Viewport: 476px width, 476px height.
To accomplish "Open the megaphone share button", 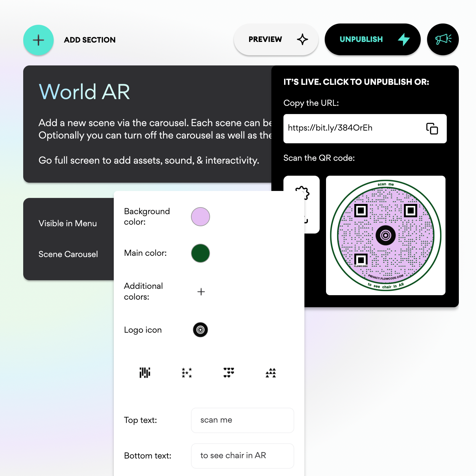I will (x=443, y=39).
